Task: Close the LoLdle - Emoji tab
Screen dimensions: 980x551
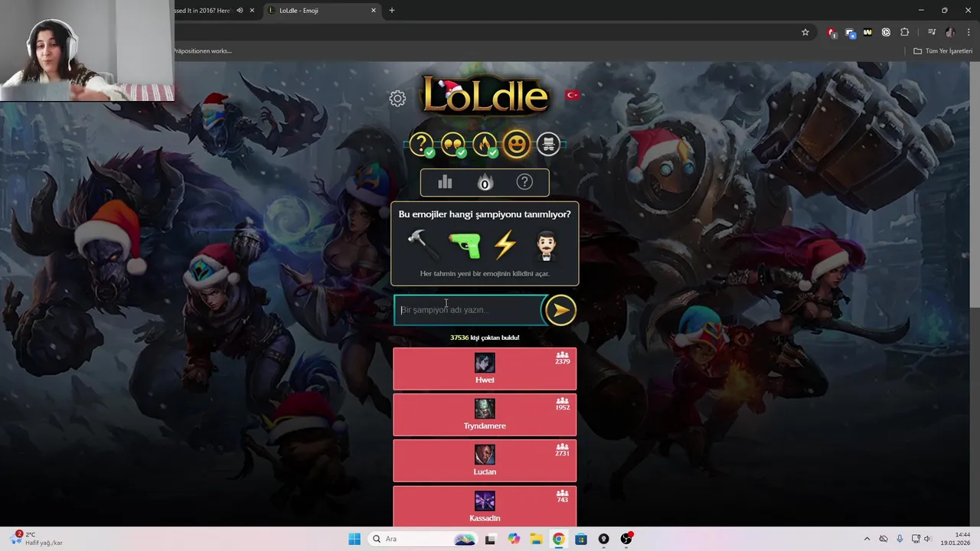Action: (374, 11)
